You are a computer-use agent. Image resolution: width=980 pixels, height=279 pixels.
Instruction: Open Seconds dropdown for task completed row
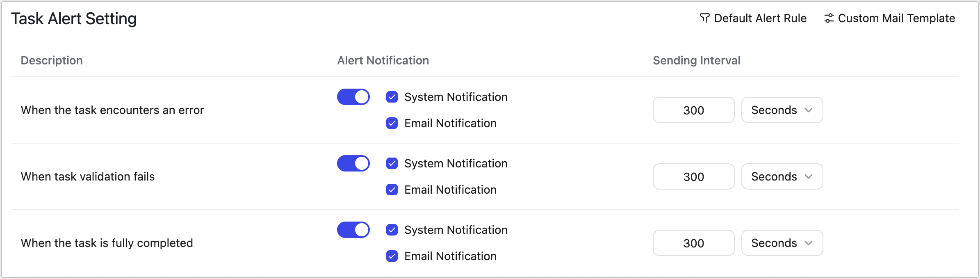[x=782, y=243]
